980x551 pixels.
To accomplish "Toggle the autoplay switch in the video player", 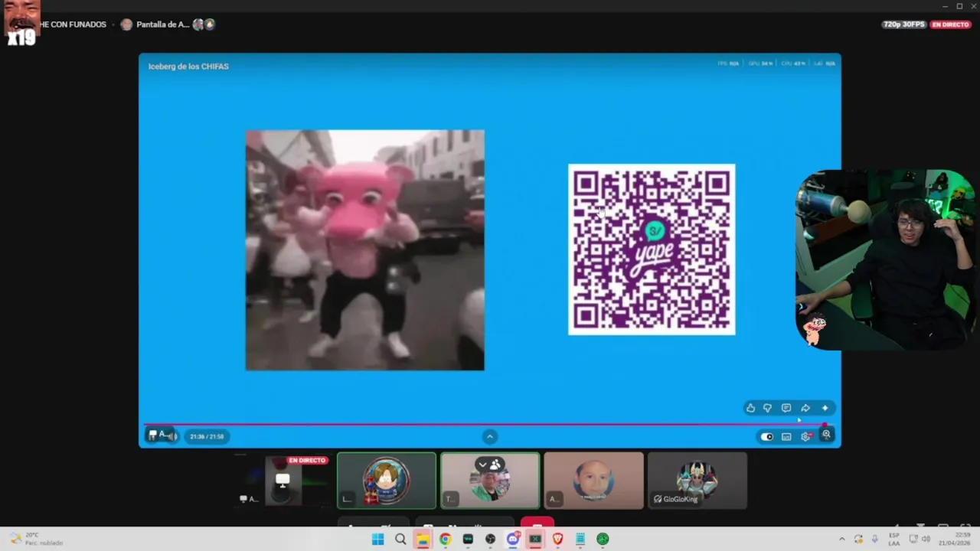I will click(767, 436).
